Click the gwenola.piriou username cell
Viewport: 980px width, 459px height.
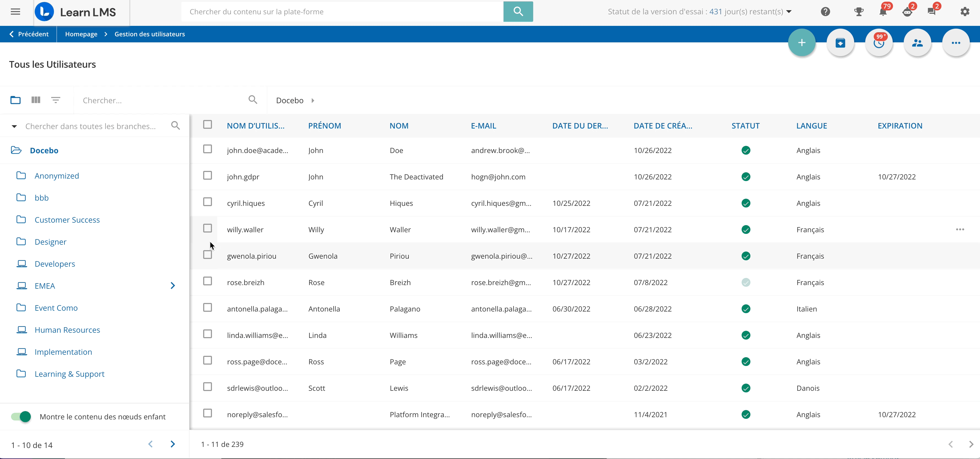tap(251, 256)
